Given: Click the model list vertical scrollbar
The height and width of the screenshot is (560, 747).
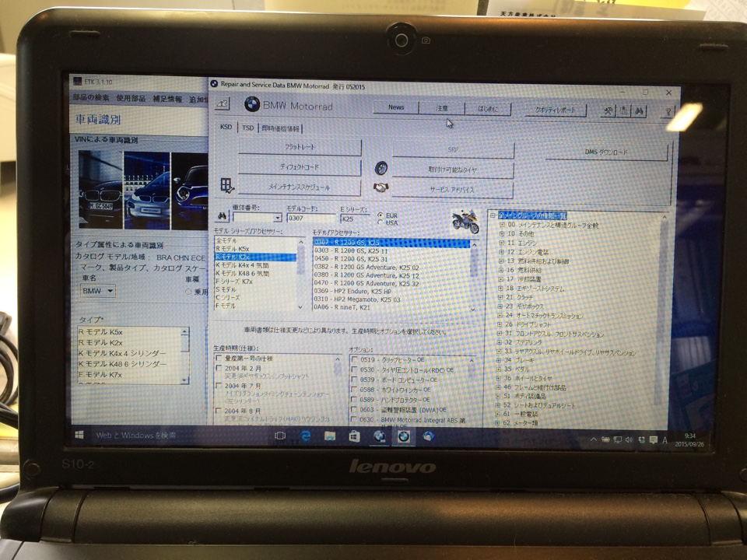Looking at the screenshot, I should 473,276.
